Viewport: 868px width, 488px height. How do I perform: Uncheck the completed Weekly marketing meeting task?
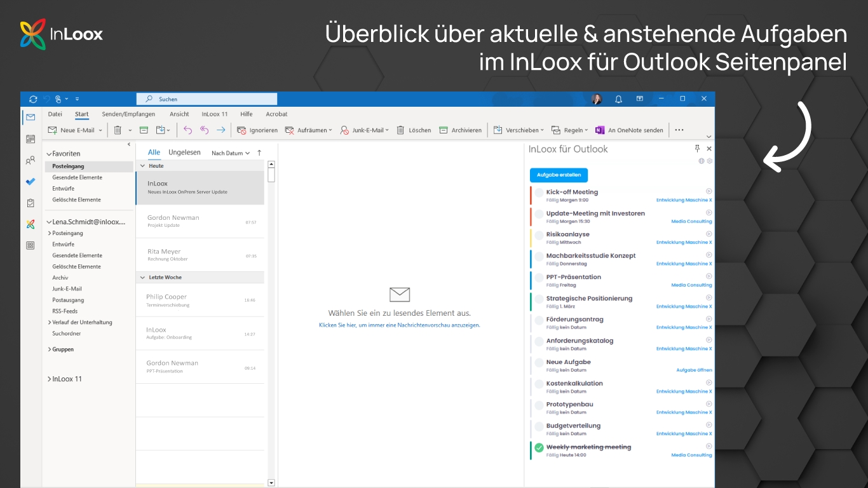pos(539,448)
